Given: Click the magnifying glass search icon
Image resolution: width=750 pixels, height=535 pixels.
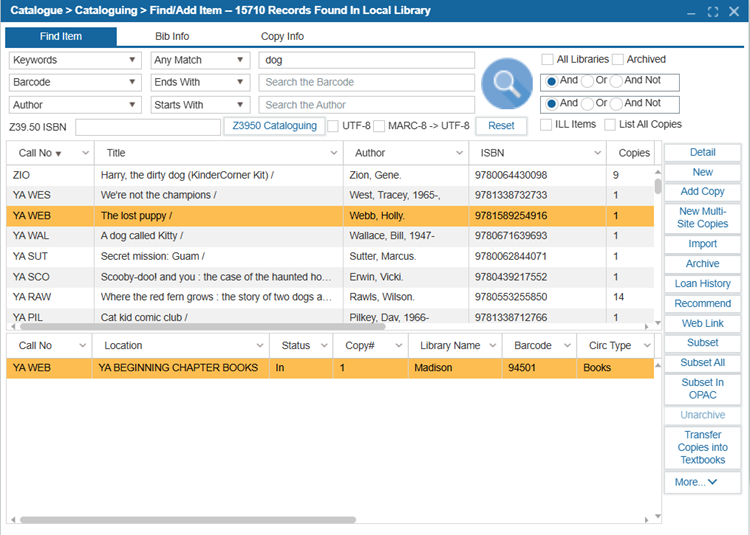Looking at the screenshot, I should pyautogui.click(x=507, y=84).
